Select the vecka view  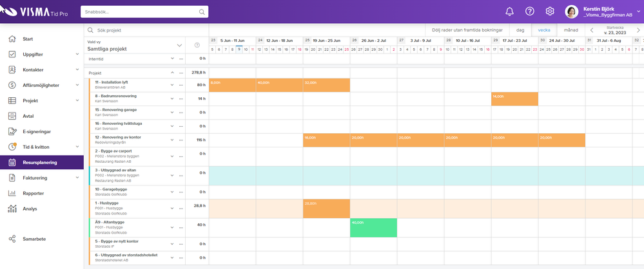click(x=544, y=30)
